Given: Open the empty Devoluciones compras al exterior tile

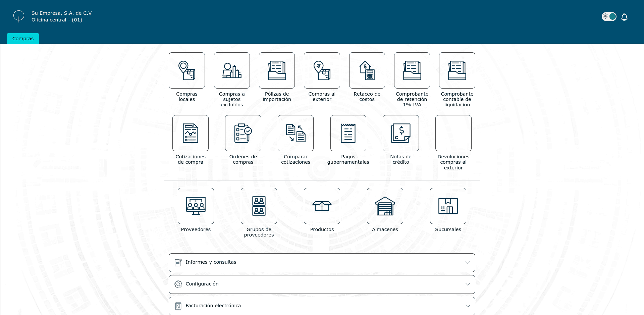Looking at the screenshot, I should point(453,133).
